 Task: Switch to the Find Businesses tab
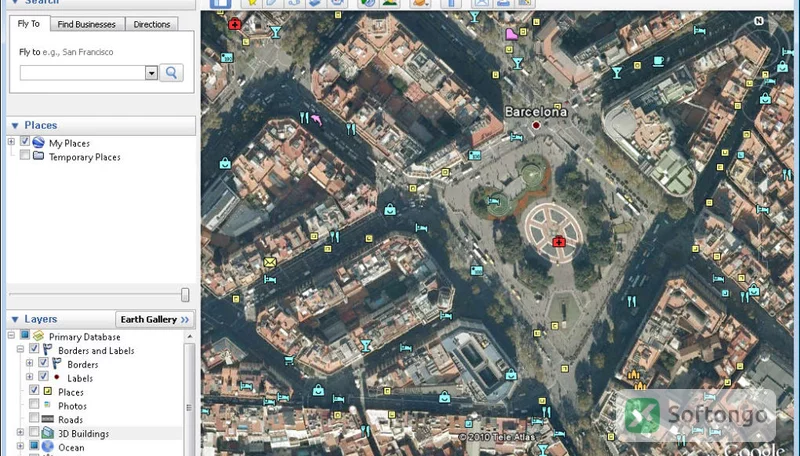[86, 24]
